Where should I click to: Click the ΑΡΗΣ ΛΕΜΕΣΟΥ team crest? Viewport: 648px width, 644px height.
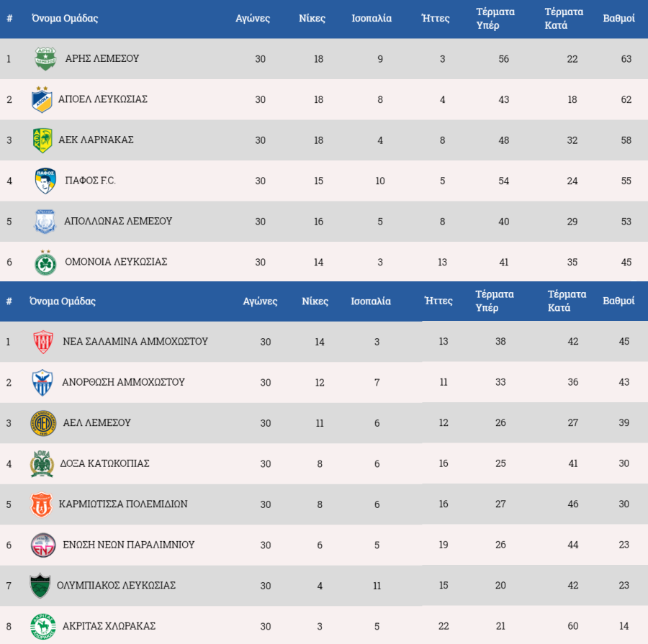[45, 59]
